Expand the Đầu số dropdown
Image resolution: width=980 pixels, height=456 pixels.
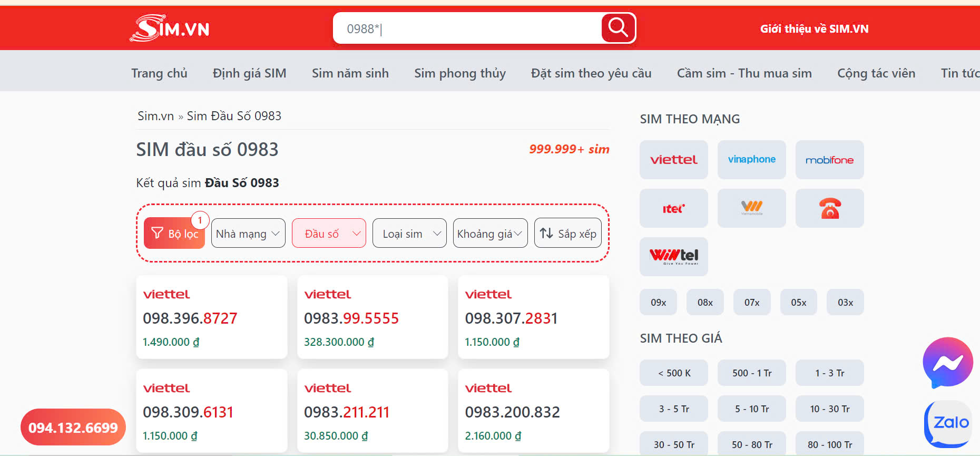(x=329, y=234)
